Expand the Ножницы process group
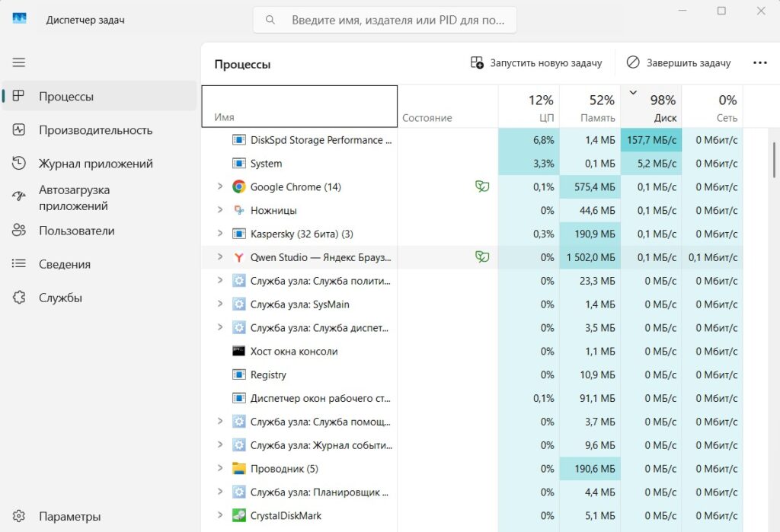Image resolution: width=780 pixels, height=532 pixels. click(x=220, y=210)
